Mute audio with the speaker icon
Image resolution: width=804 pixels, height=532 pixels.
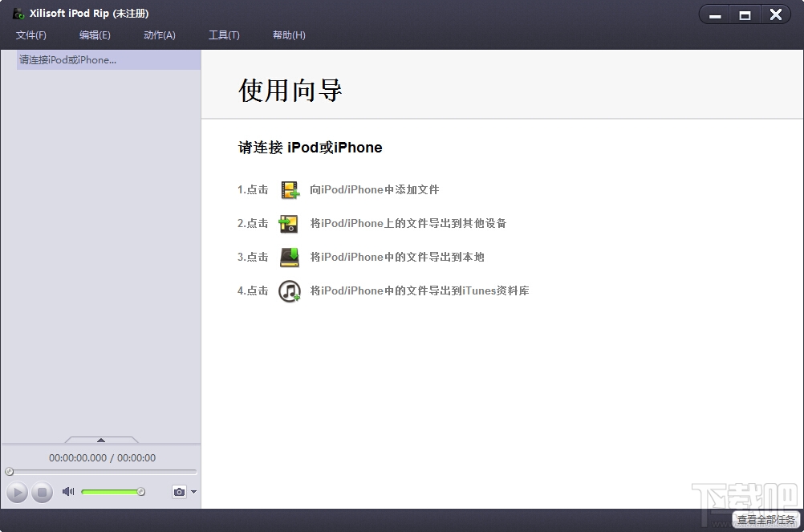tap(68, 492)
